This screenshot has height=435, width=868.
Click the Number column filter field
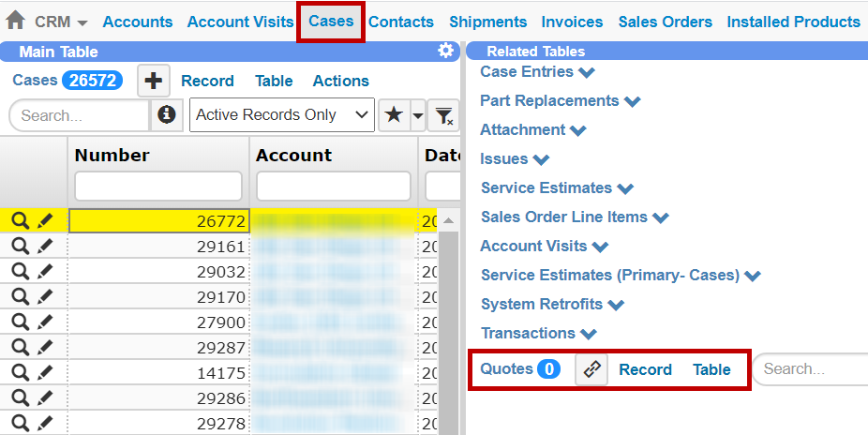[x=157, y=186]
